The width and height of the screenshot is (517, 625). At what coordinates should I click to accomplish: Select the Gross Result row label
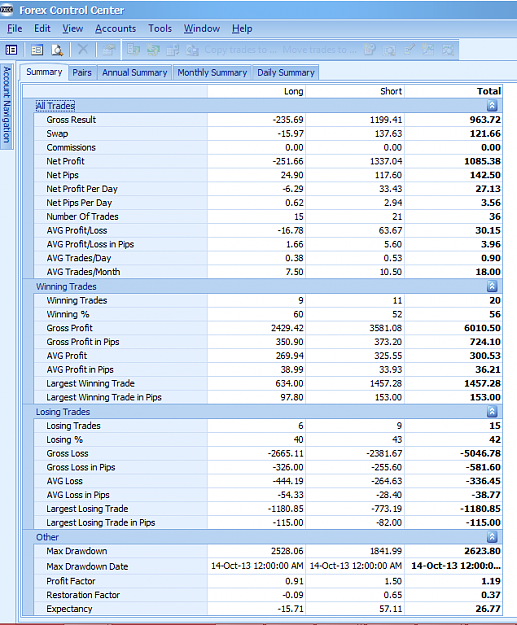[71, 120]
